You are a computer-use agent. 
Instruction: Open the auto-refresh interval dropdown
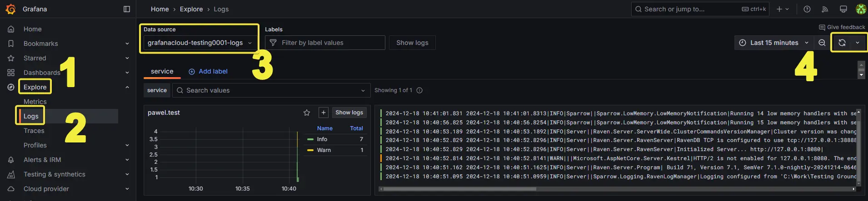point(858,43)
